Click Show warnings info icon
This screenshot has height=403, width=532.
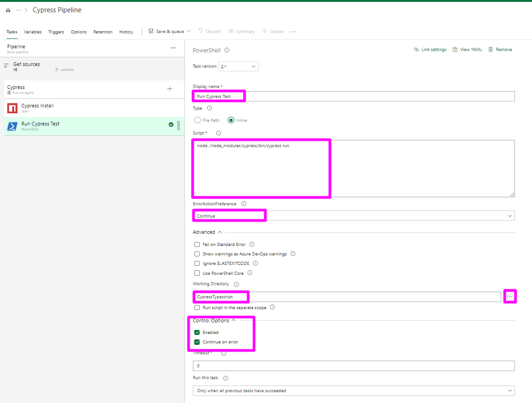(293, 254)
